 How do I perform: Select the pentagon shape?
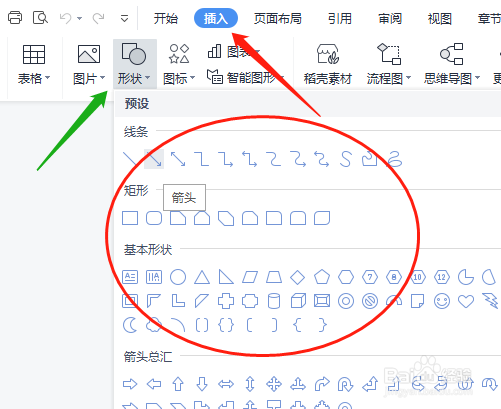point(322,277)
